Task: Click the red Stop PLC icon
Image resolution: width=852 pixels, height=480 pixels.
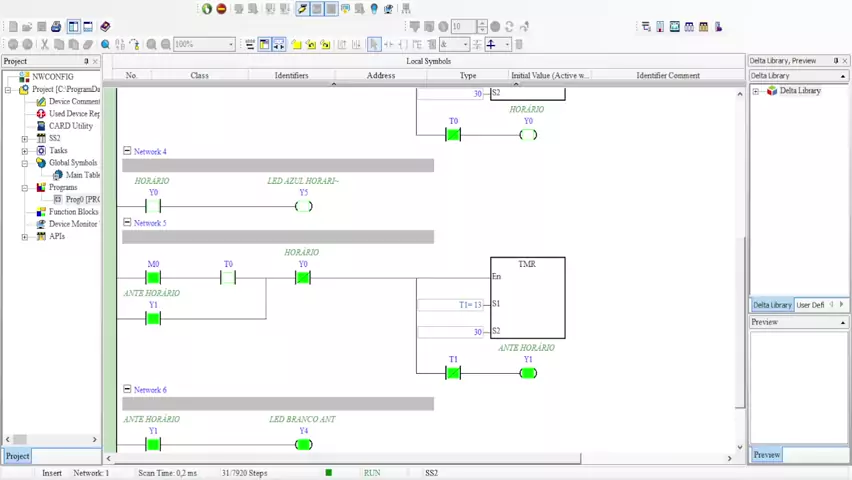Action: coord(221,9)
